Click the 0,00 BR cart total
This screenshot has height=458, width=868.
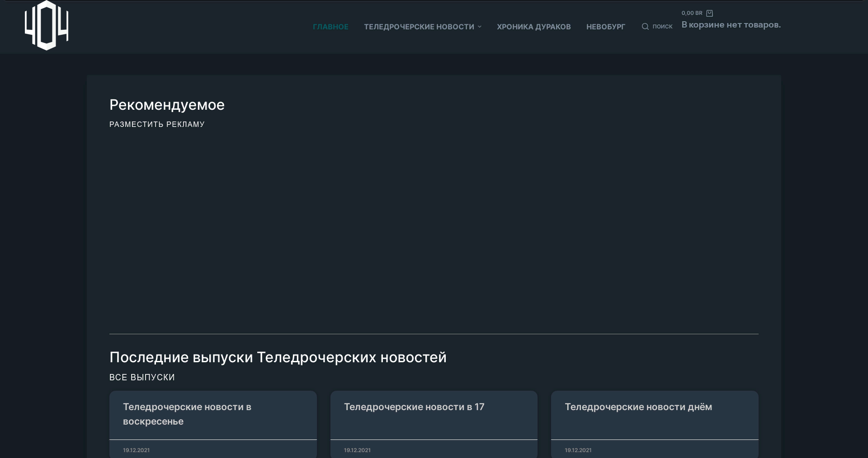692,13
